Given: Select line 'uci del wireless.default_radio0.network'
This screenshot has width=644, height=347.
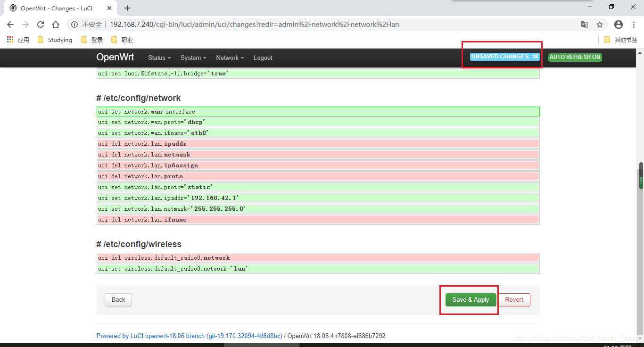Looking at the screenshot, I should 318,258.
